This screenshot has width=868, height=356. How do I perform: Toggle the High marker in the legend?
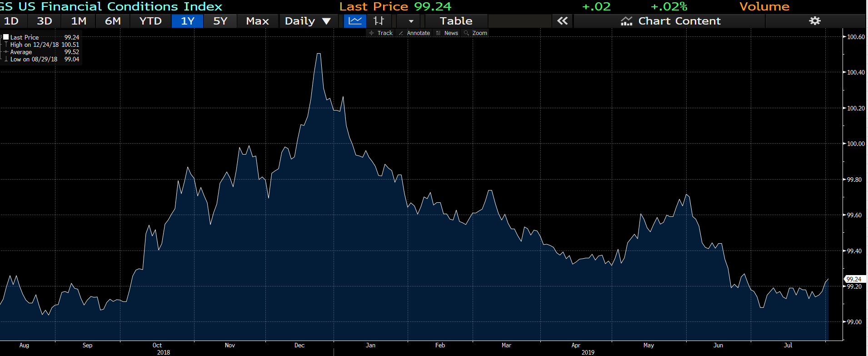(x=6, y=45)
